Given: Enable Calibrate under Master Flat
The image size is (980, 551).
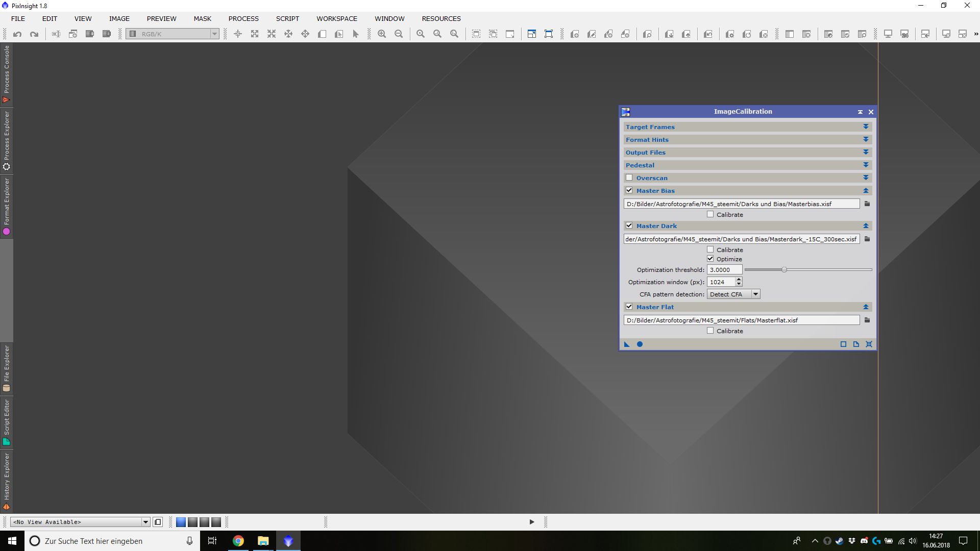Looking at the screenshot, I should (x=710, y=331).
